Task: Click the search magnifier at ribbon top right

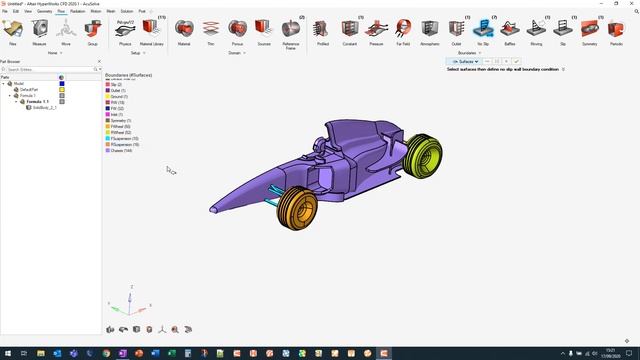Action: coord(636,11)
